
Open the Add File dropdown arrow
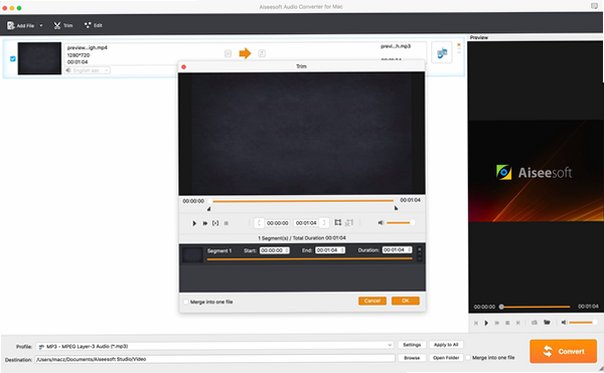41,26
